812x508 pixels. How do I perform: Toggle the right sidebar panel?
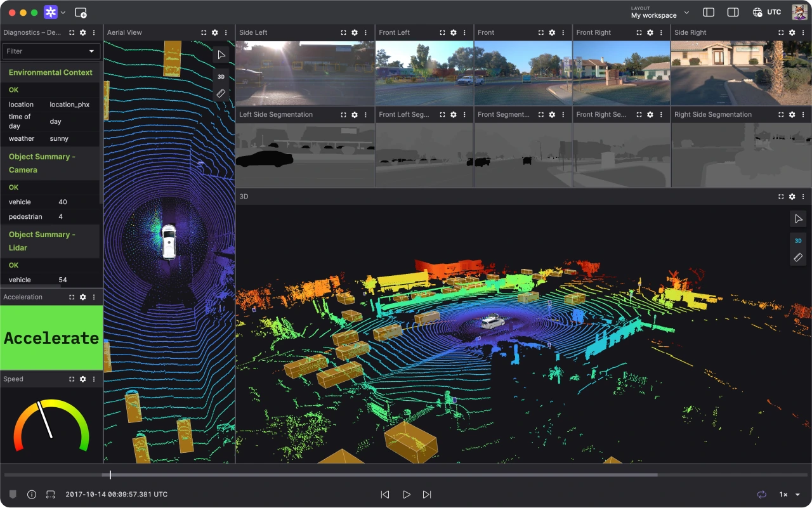733,11
